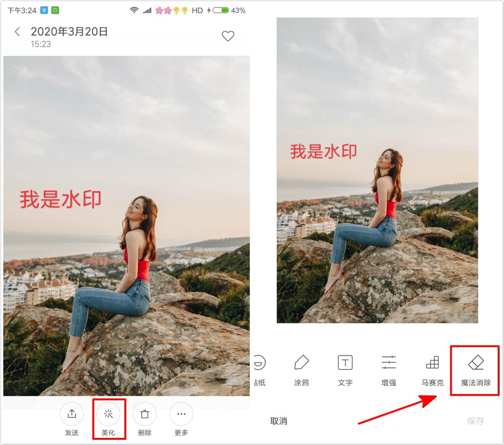Choose the 魔法消除 magic eraser tool

476,370
